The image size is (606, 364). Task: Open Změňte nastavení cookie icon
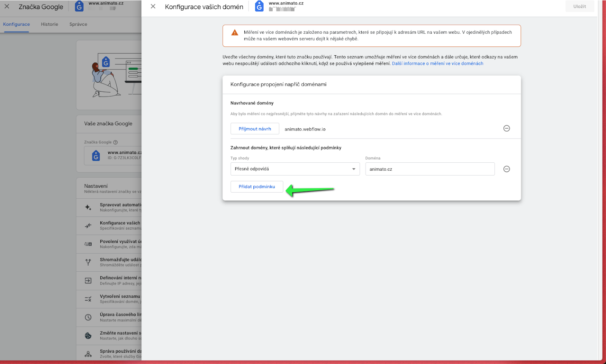click(x=88, y=336)
